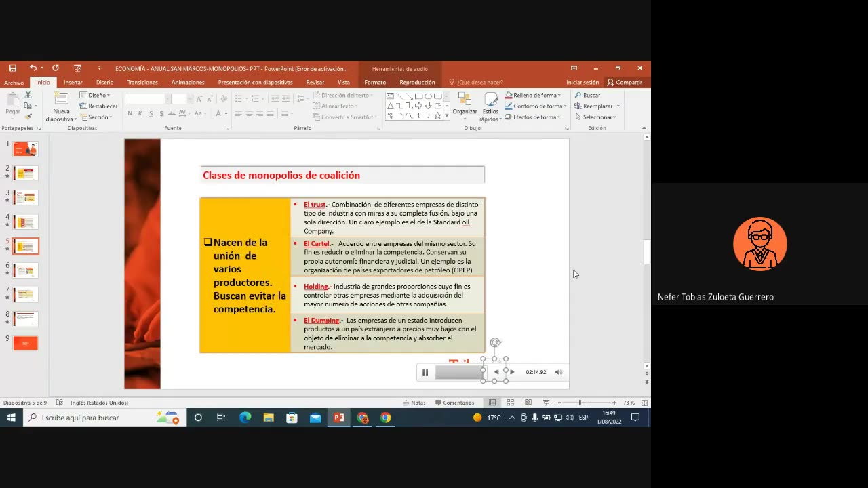Open the Seleccionar dropdown
Screen dimensions: 868x488
(x=595, y=117)
